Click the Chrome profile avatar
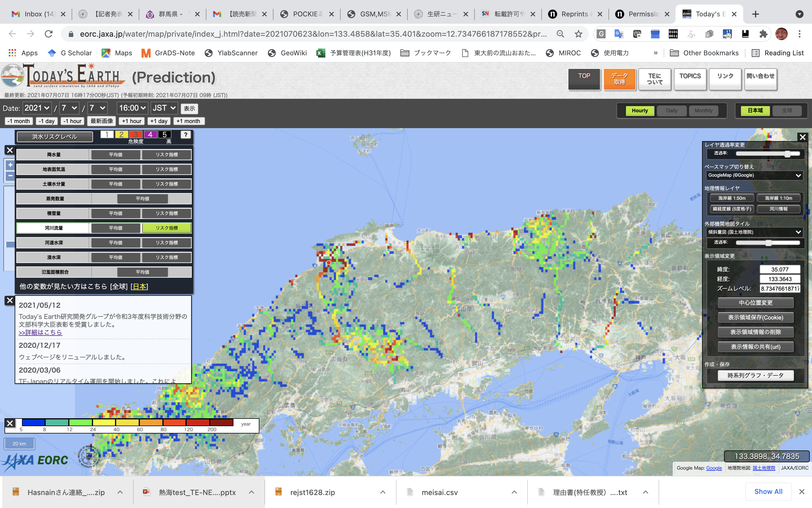 coord(782,34)
